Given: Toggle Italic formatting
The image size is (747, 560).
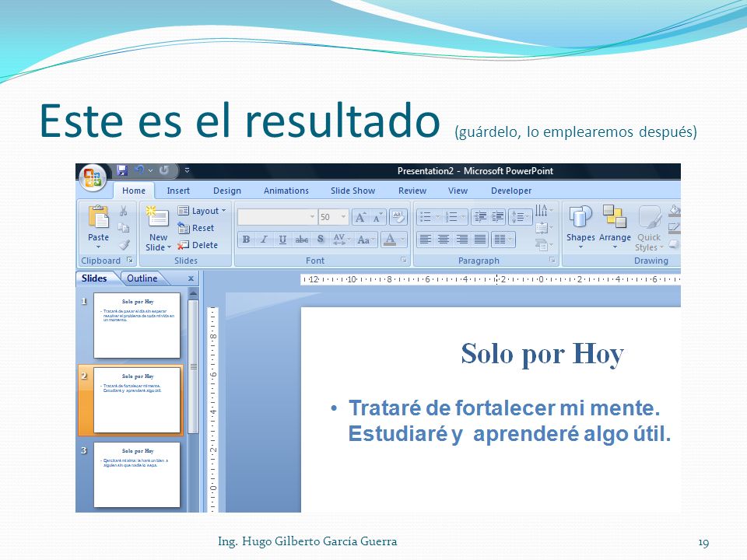Looking at the screenshot, I should pos(264,240).
